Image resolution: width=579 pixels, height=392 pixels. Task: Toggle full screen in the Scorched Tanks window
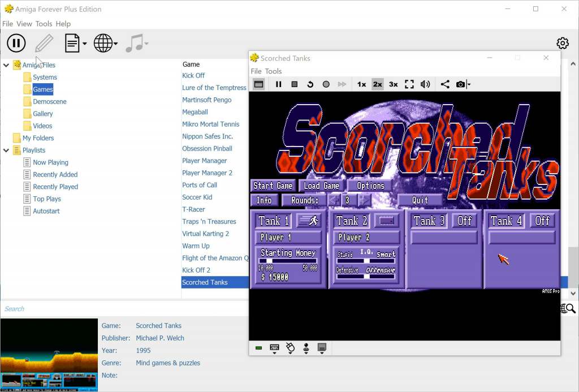[x=409, y=84]
